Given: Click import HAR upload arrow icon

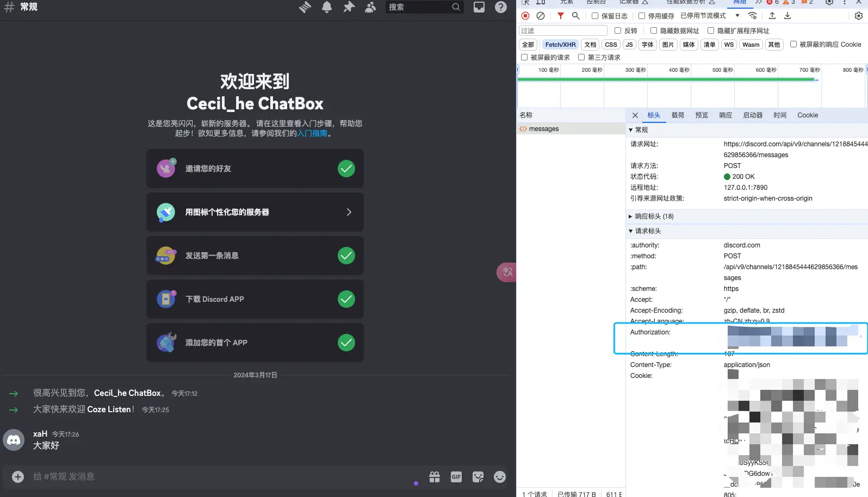Looking at the screenshot, I should click(x=772, y=16).
